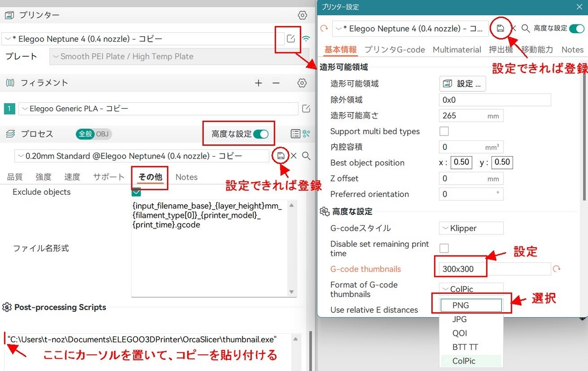Image resolution: width=588 pixels, height=371 pixels.
Task: Edit the Elegoo Neptune 4 printer preset
Action: [291, 38]
